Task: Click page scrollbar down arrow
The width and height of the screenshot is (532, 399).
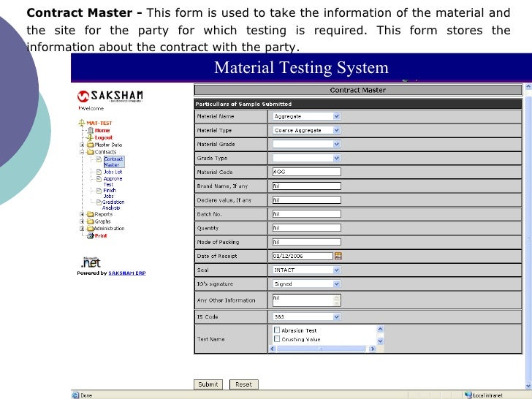Action: point(528,386)
